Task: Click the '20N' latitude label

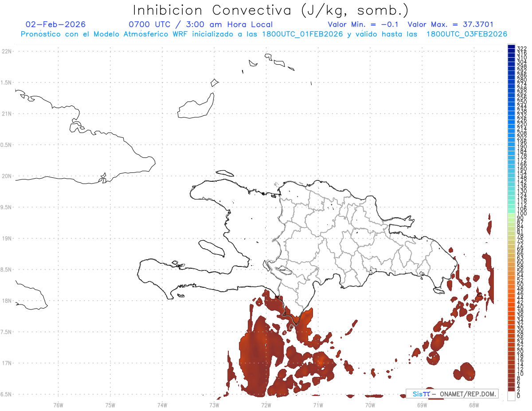Action: [x=6, y=176]
